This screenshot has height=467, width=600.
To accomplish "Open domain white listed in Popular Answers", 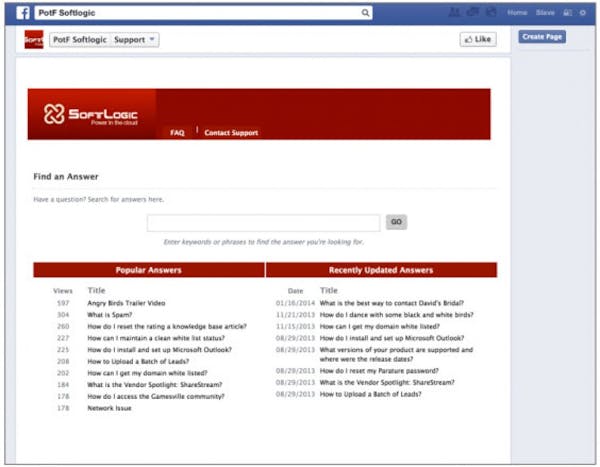I will [147, 373].
